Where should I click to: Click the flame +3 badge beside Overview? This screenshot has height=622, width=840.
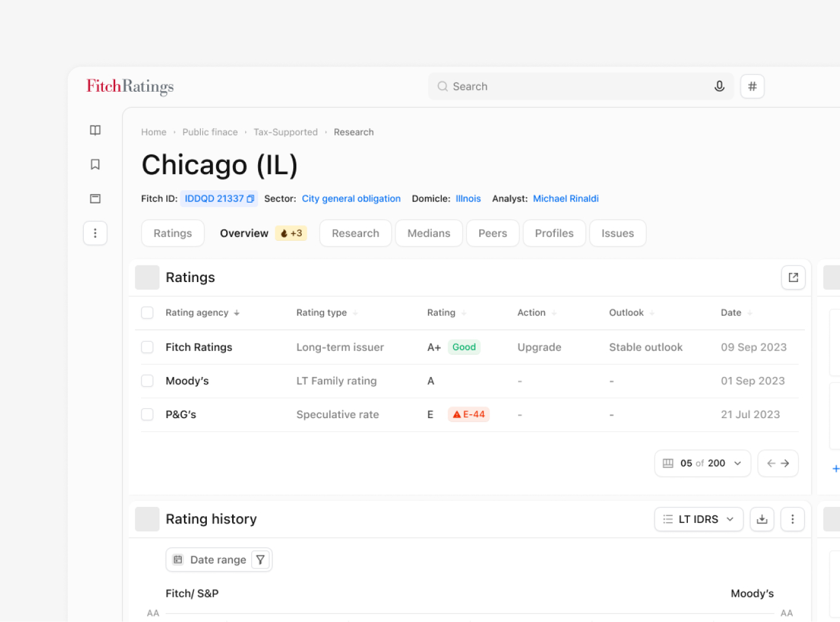click(x=291, y=233)
